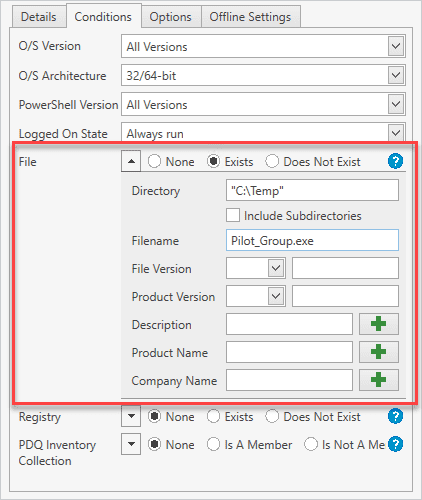The width and height of the screenshot is (422, 500).
Task: Add a Description entry with green plus
Action: (378, 324)
